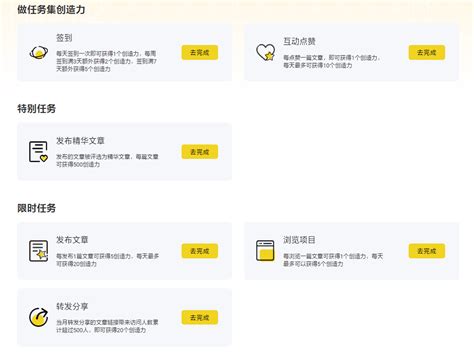Open the 转发分享 task title

click(72, 306)
